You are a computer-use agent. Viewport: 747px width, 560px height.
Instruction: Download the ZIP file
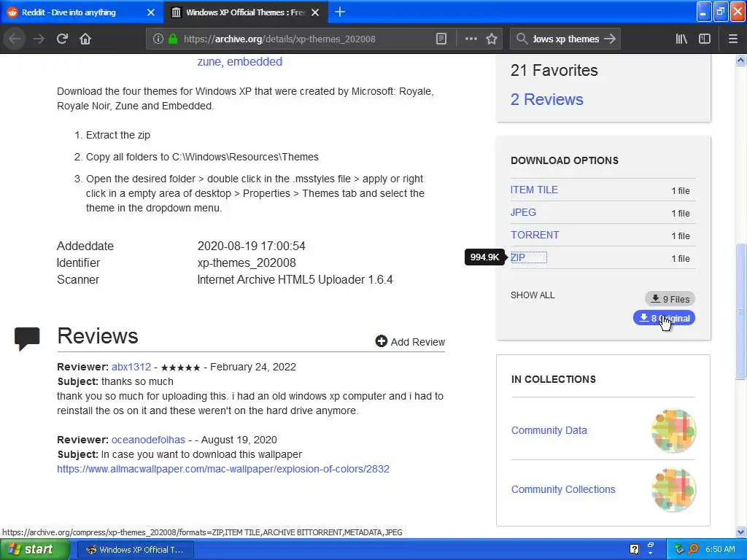coord(518,257)
